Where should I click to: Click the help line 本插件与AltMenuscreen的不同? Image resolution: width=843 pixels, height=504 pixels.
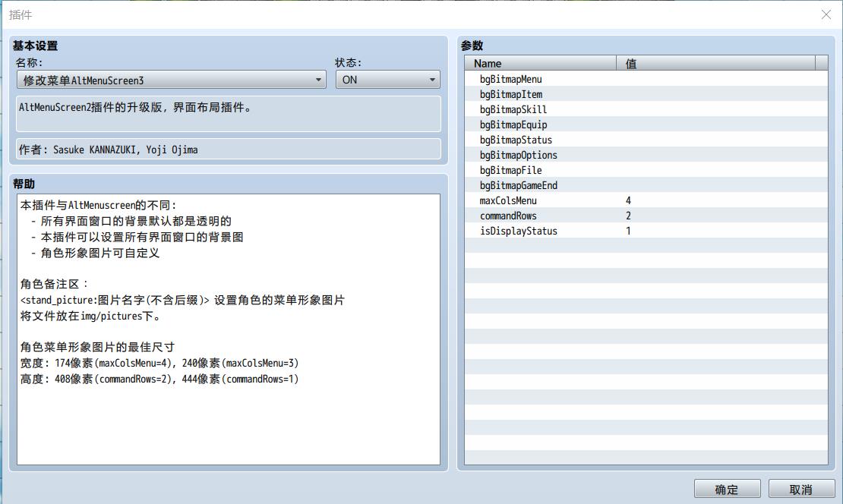point(99,205)
